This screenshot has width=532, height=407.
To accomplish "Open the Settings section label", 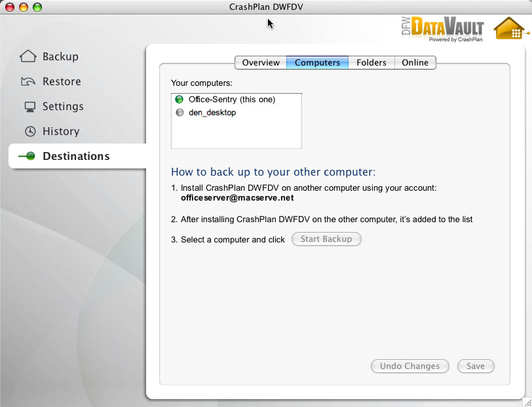I will (63, 107).
